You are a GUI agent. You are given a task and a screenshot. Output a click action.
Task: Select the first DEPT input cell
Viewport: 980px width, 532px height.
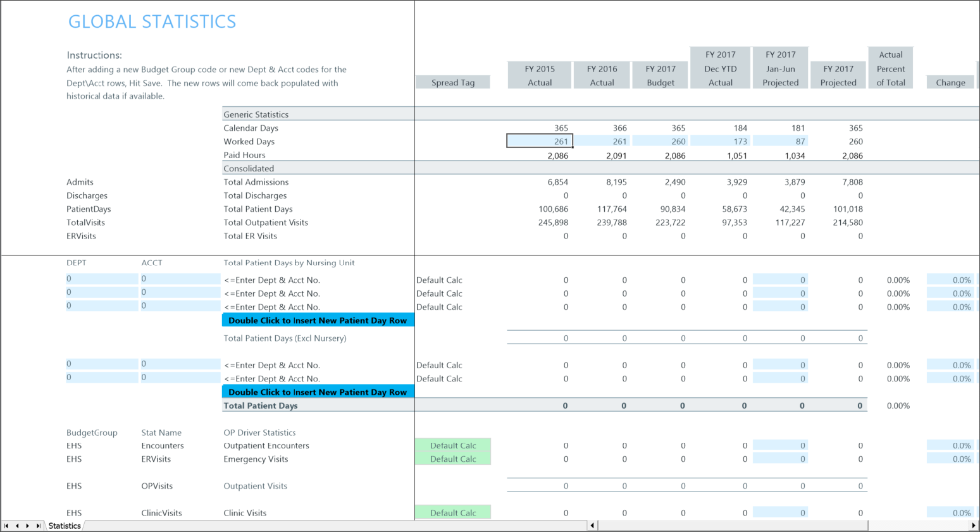[101, 279]
